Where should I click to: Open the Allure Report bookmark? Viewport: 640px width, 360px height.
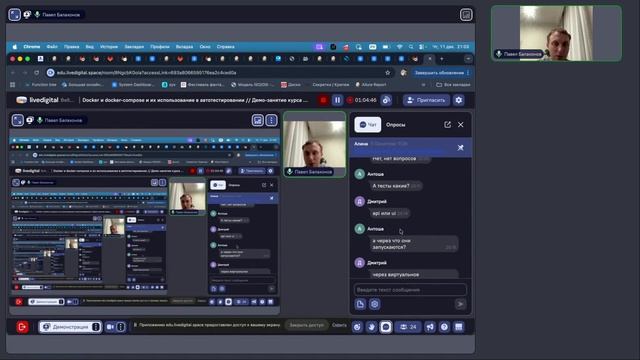[x=371, y=84]
